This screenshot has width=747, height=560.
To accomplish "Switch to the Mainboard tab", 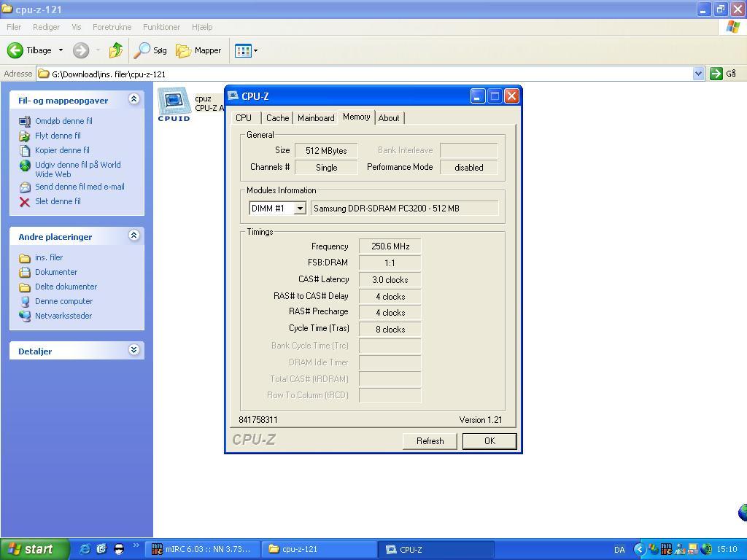I will coord(316,117).
